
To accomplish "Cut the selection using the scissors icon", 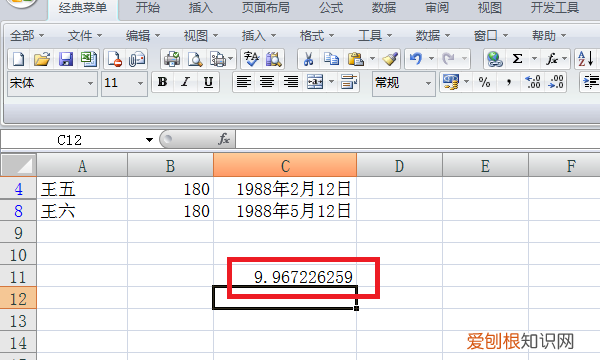I will 308,59.
